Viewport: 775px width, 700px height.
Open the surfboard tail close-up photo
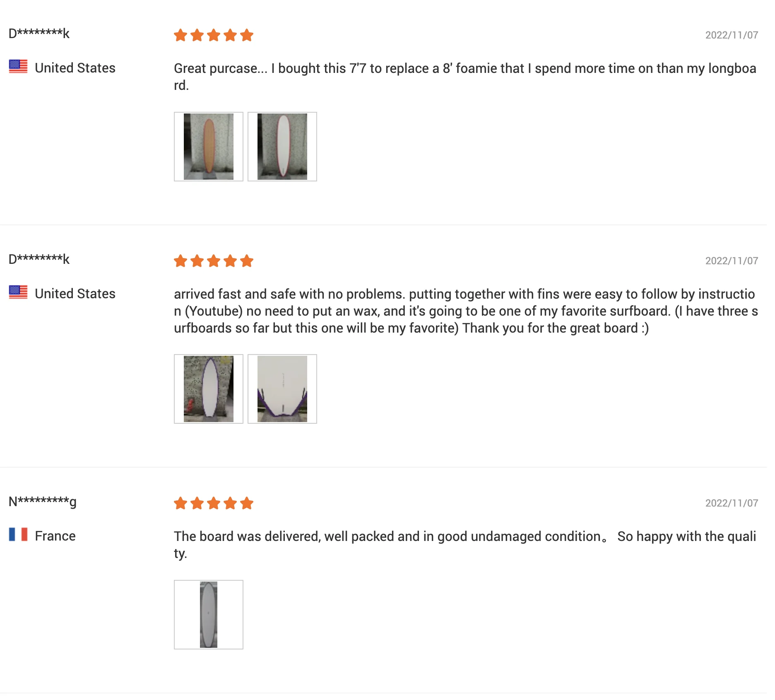coord(282,389)
